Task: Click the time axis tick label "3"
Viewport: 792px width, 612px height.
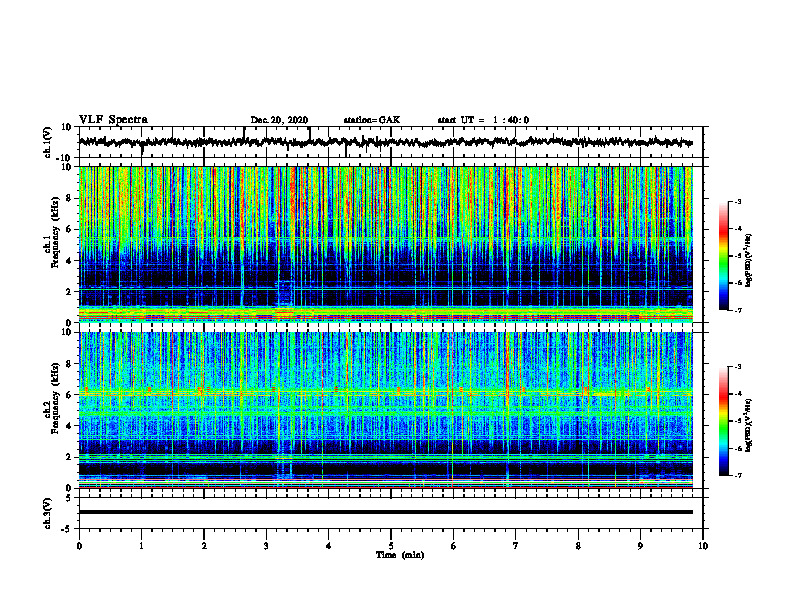Action: 266,546
